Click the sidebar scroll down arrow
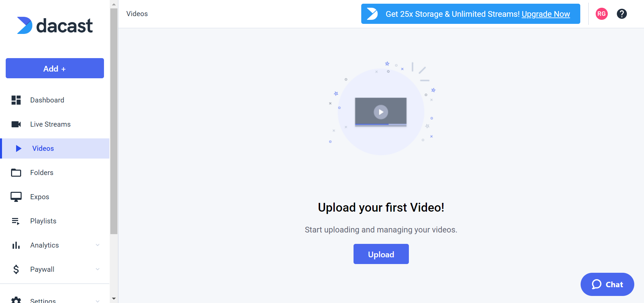Screen dimensions: 644x303 pyautogui.click(x=114, y=298)
